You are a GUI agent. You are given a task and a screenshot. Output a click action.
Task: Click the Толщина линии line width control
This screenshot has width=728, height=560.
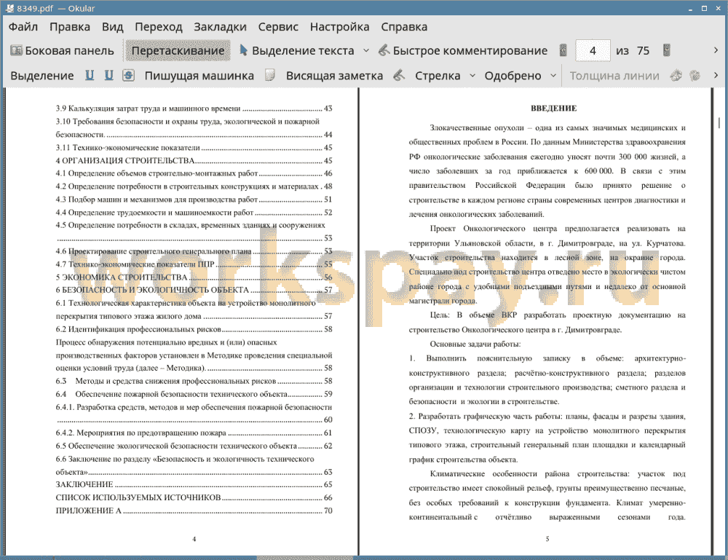[614, 76]
